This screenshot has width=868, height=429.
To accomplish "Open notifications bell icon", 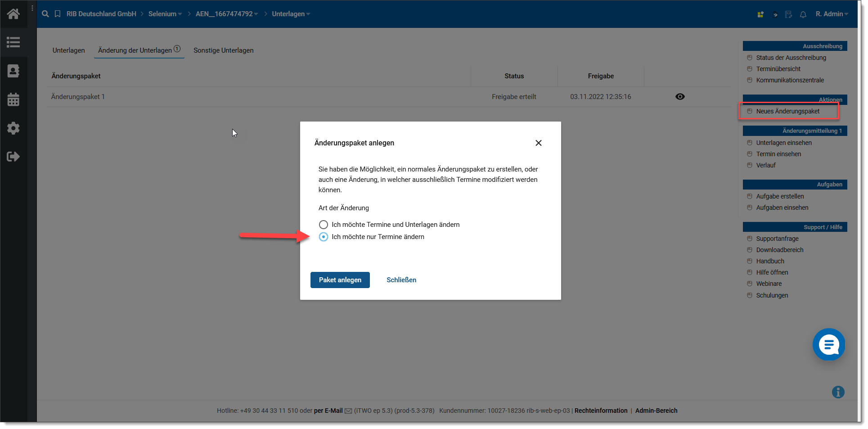I will coord(803,14).
